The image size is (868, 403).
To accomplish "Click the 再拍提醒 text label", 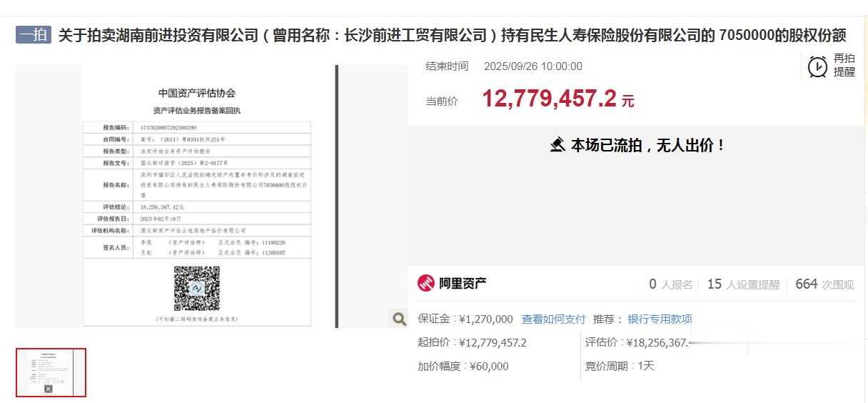I will (844, 66).
